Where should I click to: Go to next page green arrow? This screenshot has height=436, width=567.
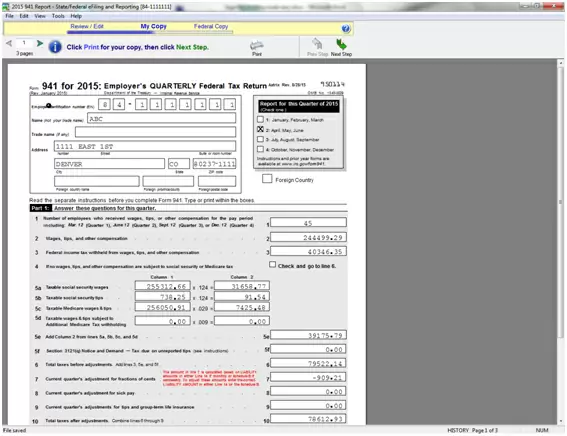click(40, 43)
